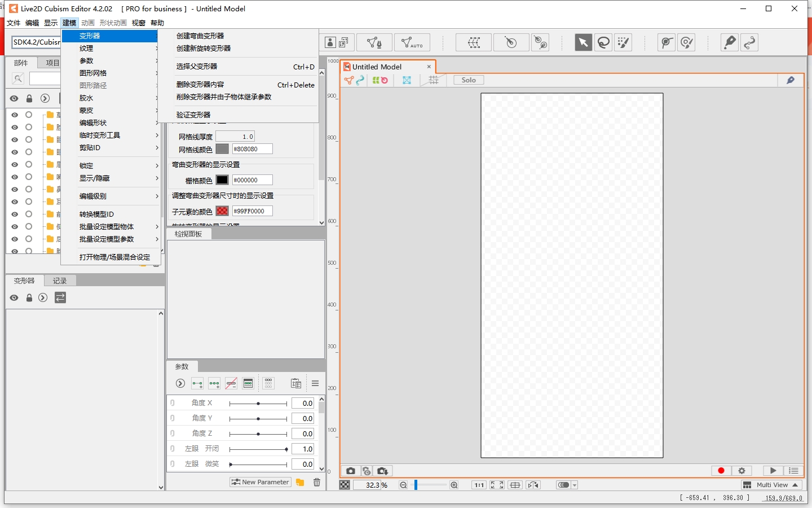This screenshot has width=812, height=508.
Task: Click the zoom in magnifier icon
Action: (454, 485)
